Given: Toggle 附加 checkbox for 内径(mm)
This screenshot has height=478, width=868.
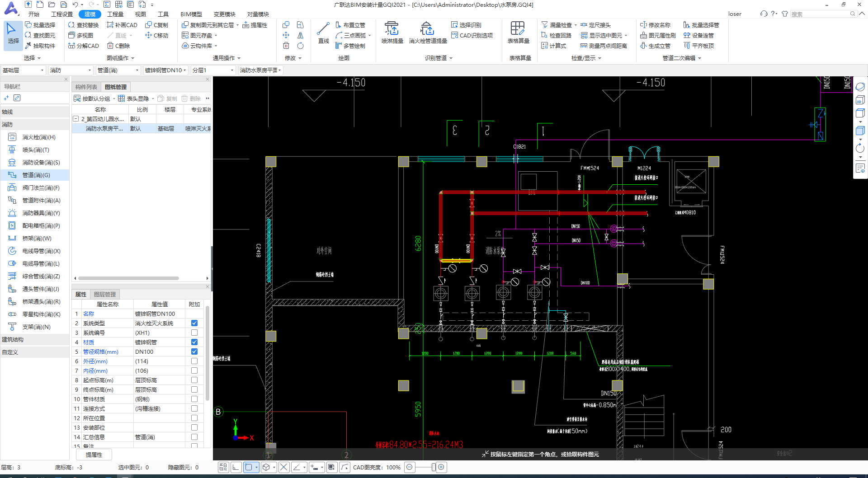Looking at the screenshot, I should (194, 370).
